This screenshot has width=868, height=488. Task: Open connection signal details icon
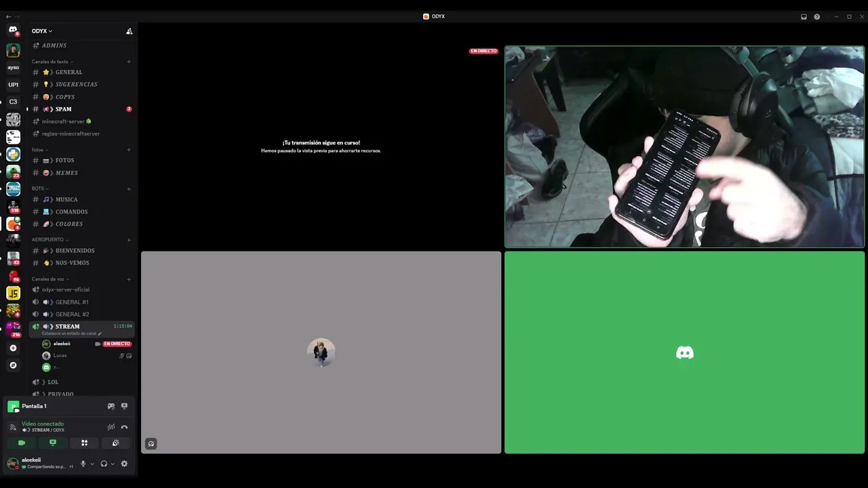pos(13,427)
